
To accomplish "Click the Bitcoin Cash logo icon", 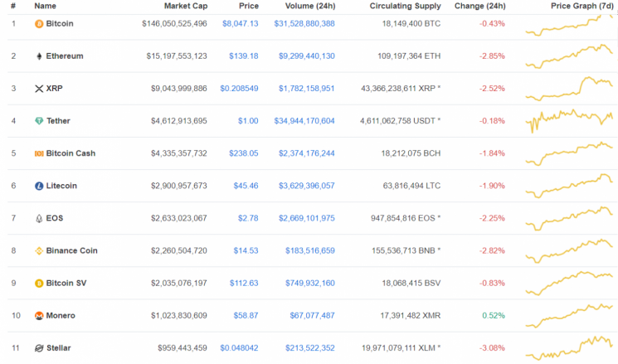I will [39, 153].
